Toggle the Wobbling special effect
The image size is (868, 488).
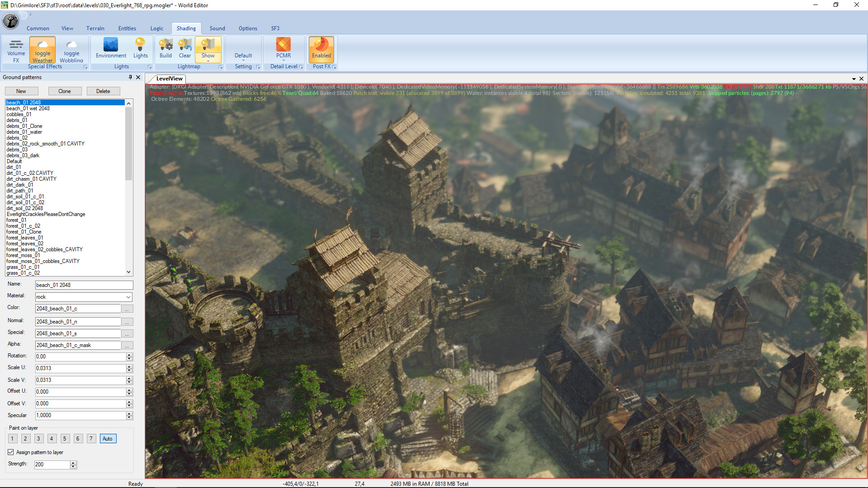point(71,50)
